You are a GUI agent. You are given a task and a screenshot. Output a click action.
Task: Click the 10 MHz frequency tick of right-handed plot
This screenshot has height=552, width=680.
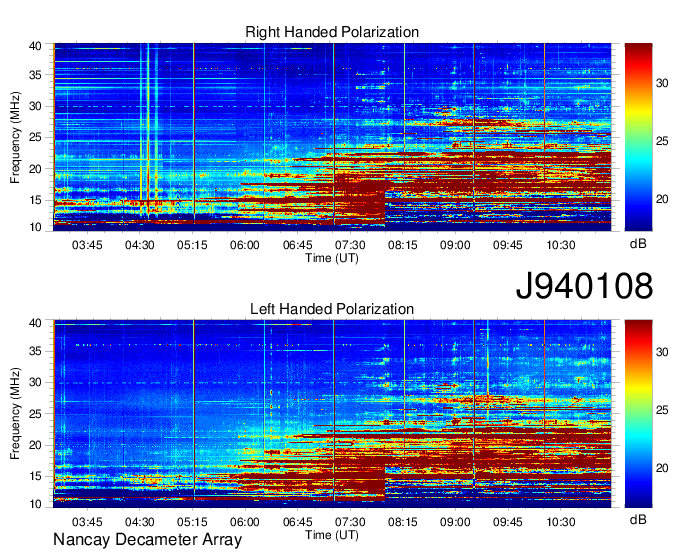(35, 227)
